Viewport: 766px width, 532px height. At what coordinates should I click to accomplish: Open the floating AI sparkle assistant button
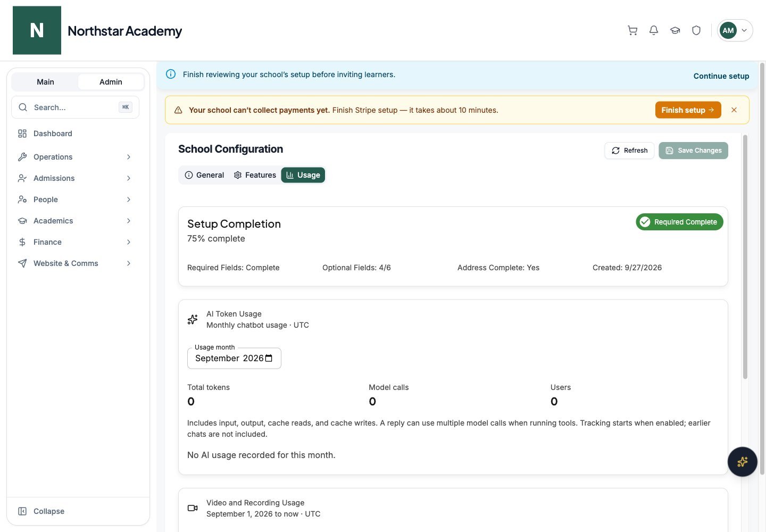coord(743,461)
